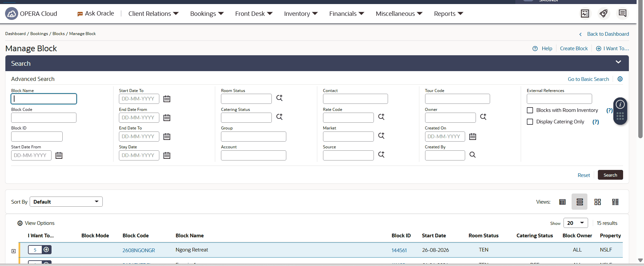Screen dimensions: 644x266
Task: Click Create Block link
Action: (574, 49)
